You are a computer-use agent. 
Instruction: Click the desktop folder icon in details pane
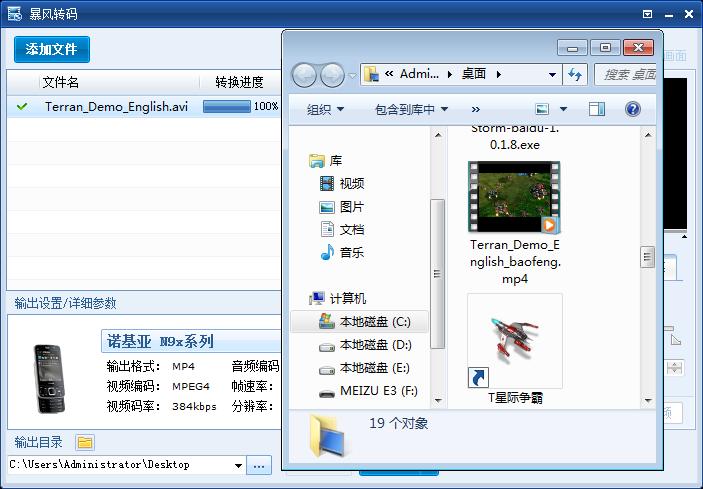pyautogui.click(x=327, y=436)
